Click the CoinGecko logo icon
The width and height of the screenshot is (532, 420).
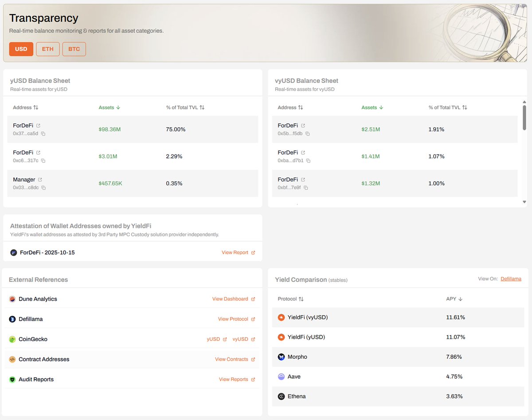pos(12,339)
